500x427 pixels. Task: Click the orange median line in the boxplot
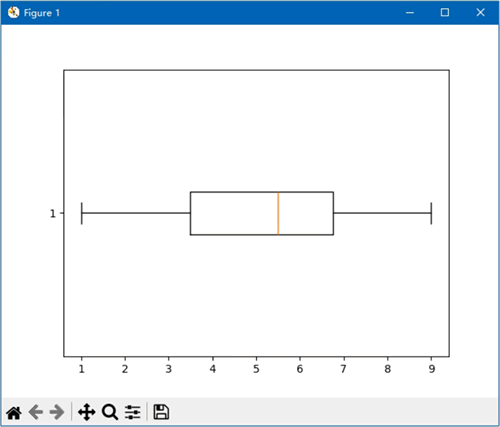[x=278, y=213]
